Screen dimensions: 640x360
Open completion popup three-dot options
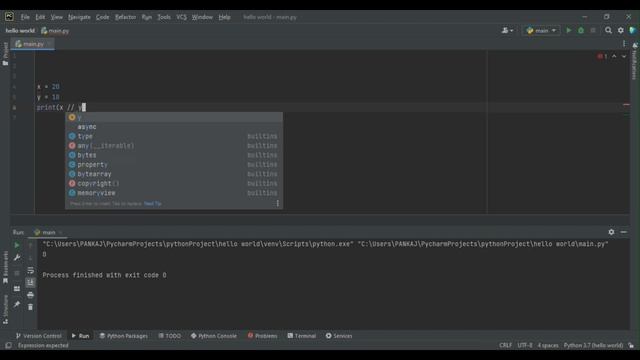coord(278,203)
